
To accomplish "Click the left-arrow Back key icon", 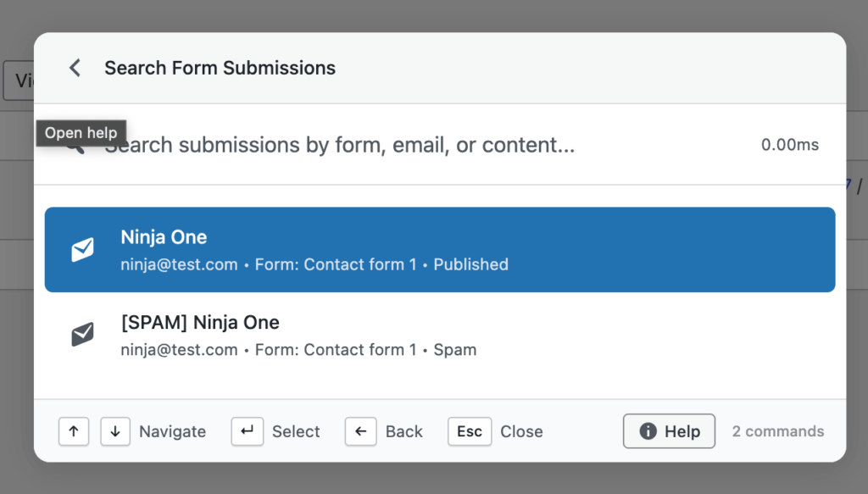I will 360,431.
